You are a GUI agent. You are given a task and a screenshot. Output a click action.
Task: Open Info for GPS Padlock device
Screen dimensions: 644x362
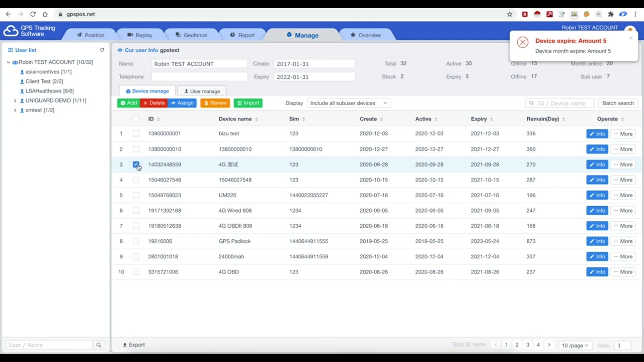(x=597, y=241)
